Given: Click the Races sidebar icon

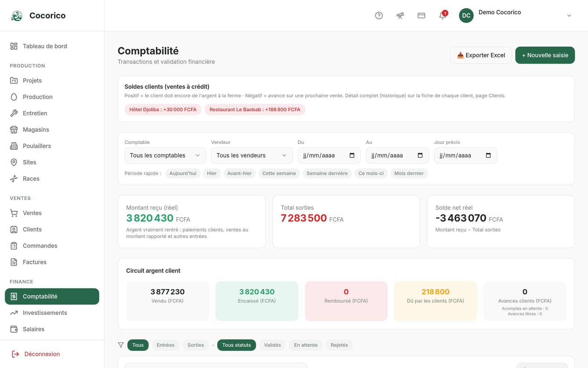Looking at the screenshot, I should (x=14, y=178).
